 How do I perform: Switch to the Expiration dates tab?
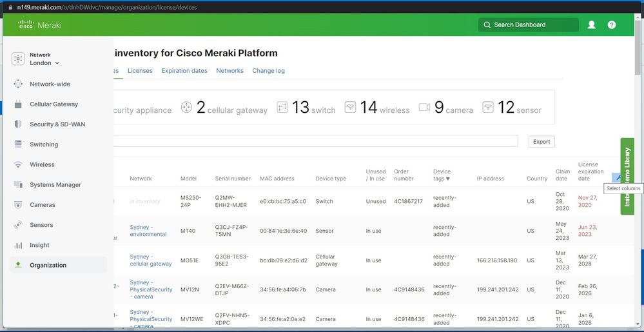184,71
